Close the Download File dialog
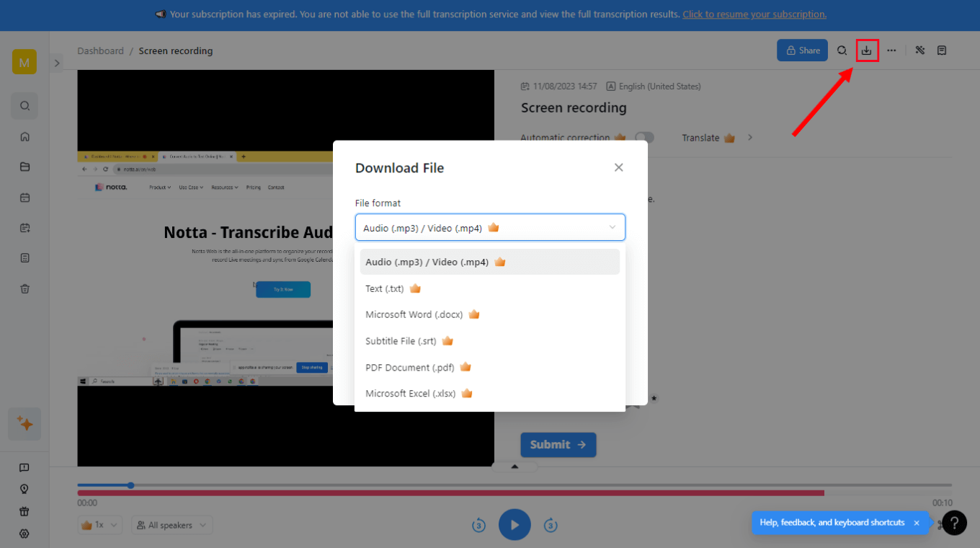 (x=618, y=167)
